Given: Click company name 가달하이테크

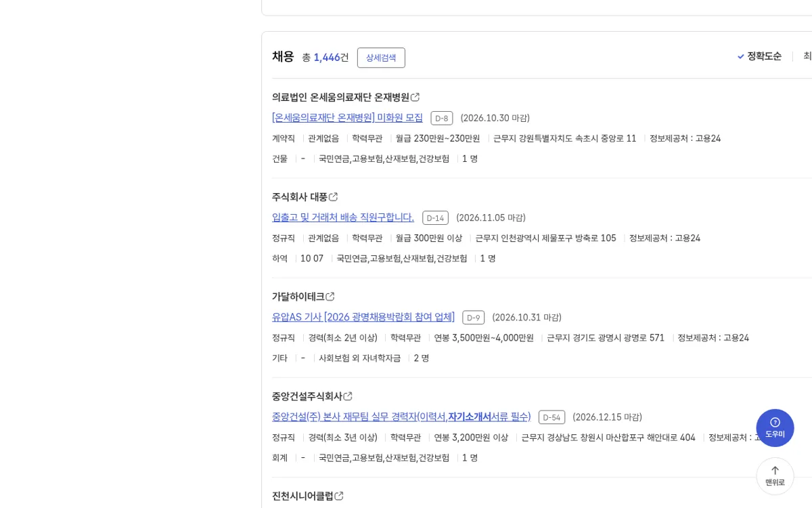Looking at the screenshot, I should (298, 297).
